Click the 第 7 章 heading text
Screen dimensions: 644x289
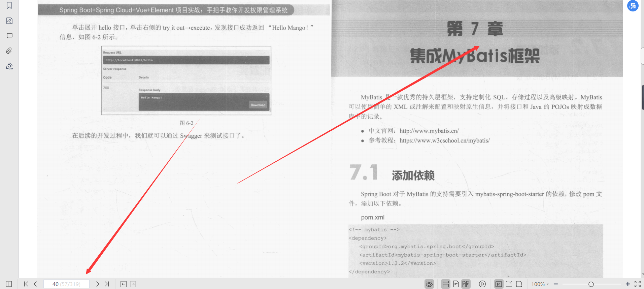(475, 29)
